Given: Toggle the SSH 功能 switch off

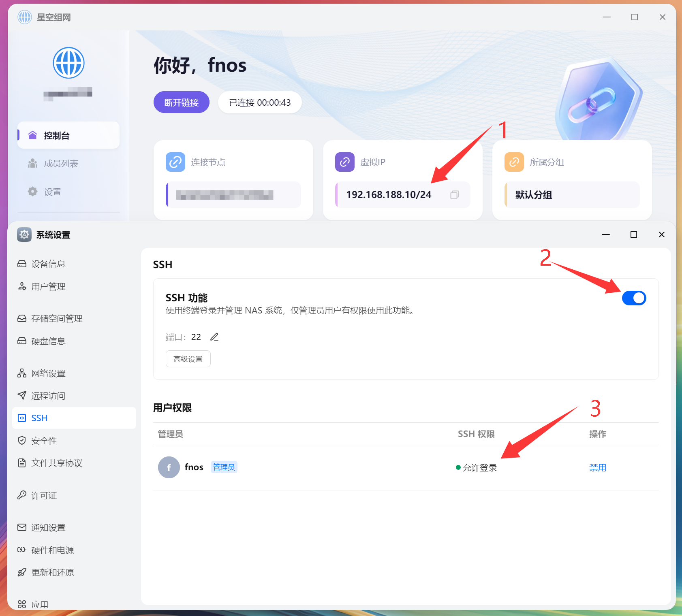Looking at the screenshot, I should coord(634,298).
